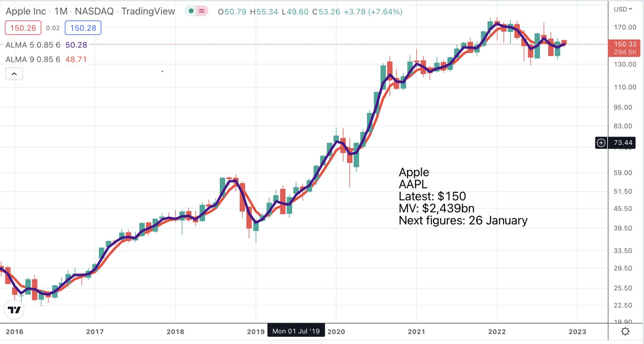Click the 95.00 price axis label

pos(623,107)
